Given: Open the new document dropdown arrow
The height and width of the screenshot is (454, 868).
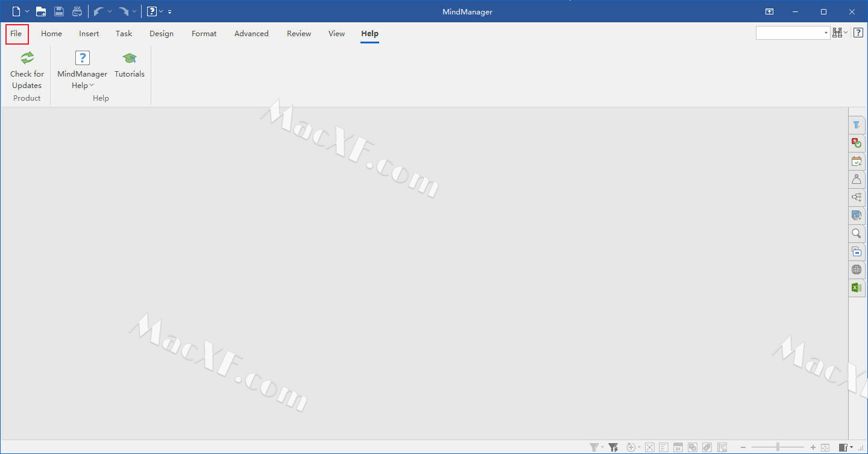Looking at the screenshot, I should 27,11.
